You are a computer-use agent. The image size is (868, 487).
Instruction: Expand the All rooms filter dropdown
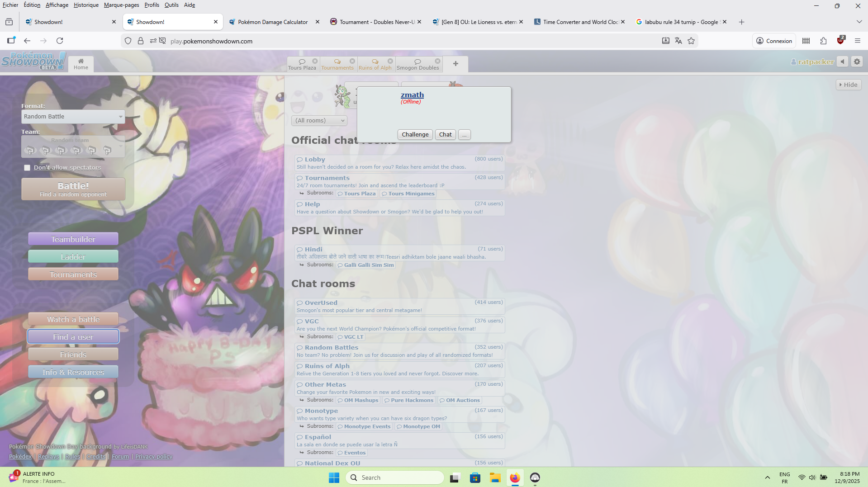[x=319, y=120]
